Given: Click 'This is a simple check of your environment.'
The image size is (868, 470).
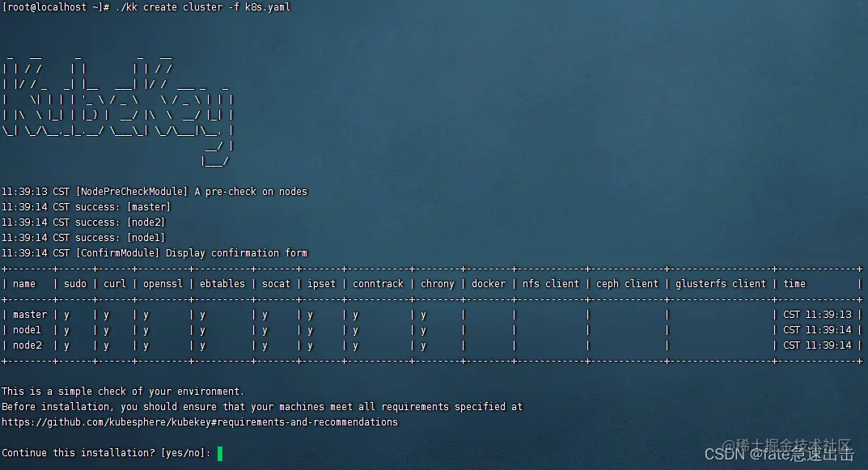Looking at the screenshot, I should pos(123,392).
